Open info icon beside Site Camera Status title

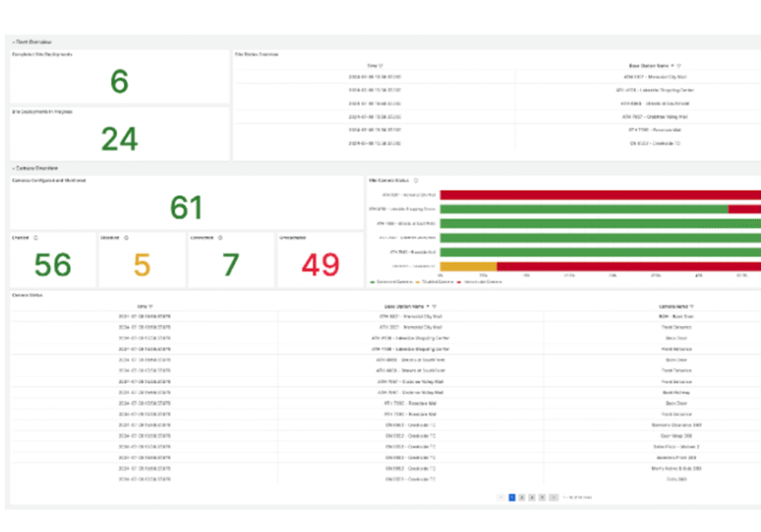(x=416, y=181)
